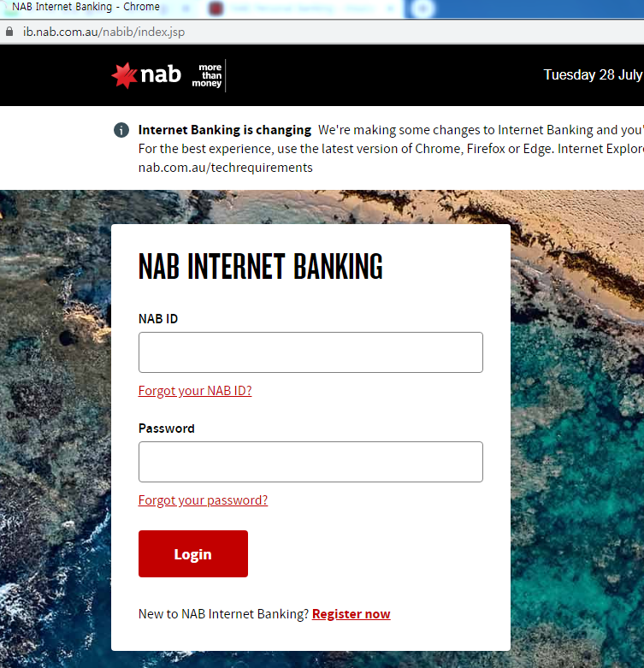This screenshot has height=668, width=644.
Task: Click the nab wordmark in header
Action: pos(161,74)
